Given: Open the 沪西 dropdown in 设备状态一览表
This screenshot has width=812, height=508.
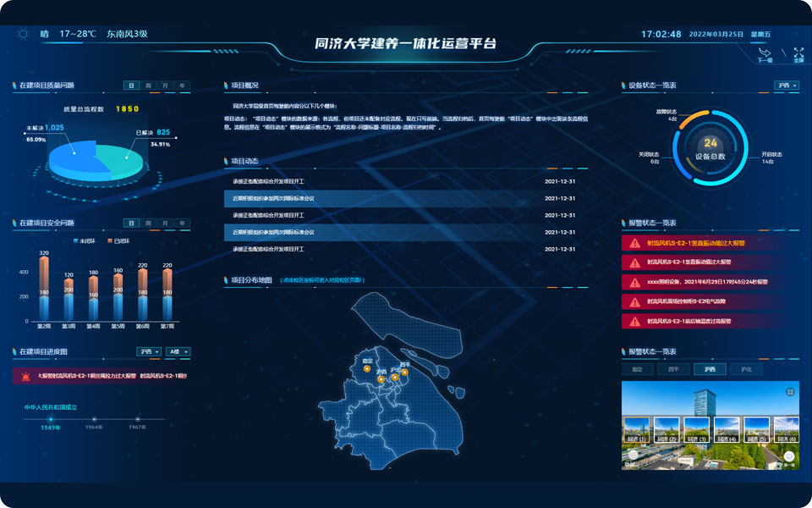Looking at the screenshot, I should (x=787, y=86).
